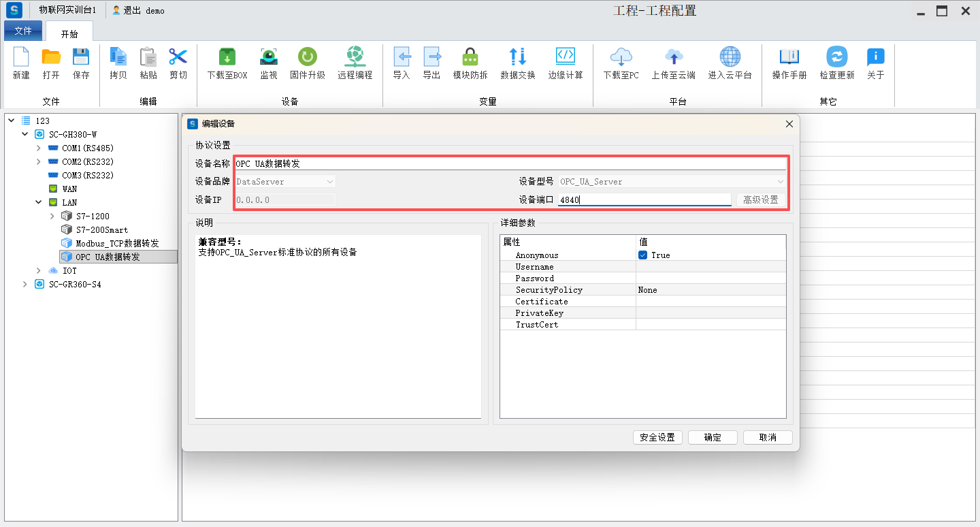Click the 固件升级 firmware upgrade icon
The width and height of the screenshot is (980, 527).
point(307,57)
